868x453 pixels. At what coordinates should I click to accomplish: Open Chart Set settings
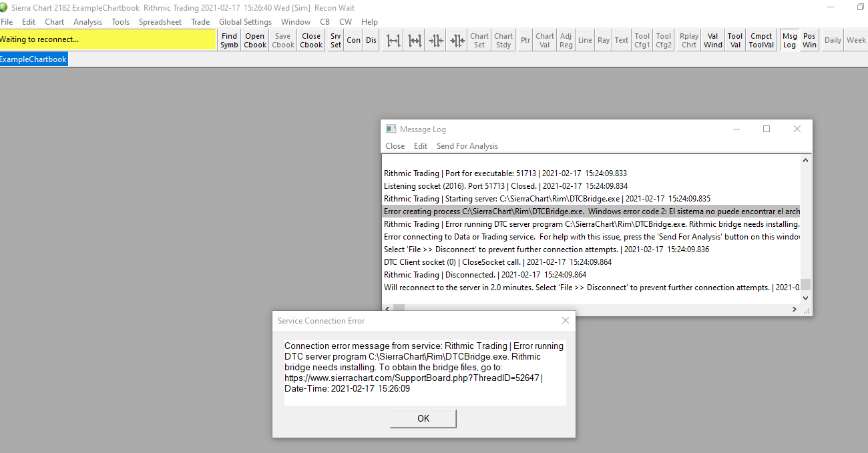(x=479, y=40)
